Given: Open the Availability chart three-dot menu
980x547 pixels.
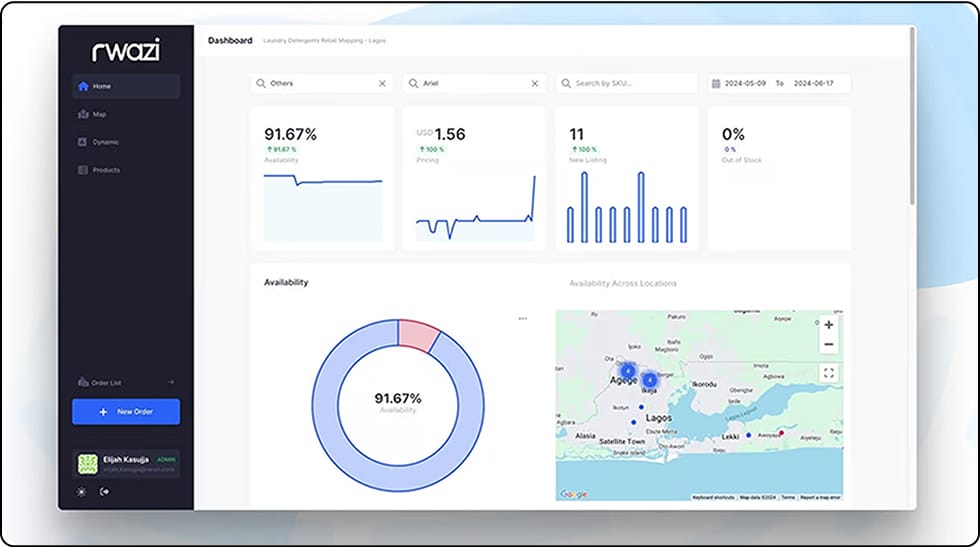Looking at the screenshot, I should point(522,319).
